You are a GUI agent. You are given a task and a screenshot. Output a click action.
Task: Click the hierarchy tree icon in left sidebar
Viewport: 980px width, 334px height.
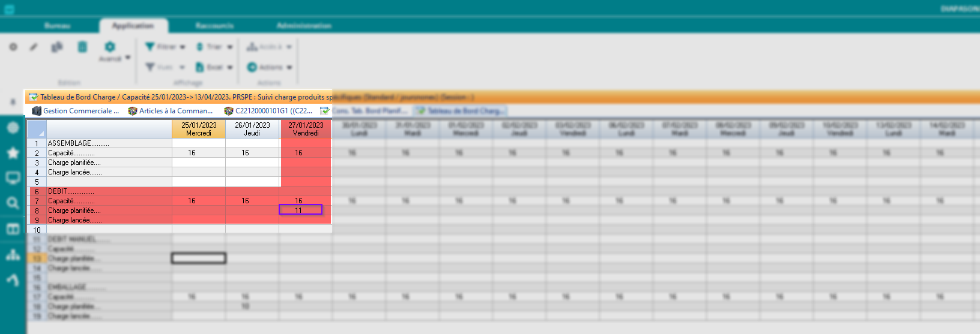click(x=13, y=255)
